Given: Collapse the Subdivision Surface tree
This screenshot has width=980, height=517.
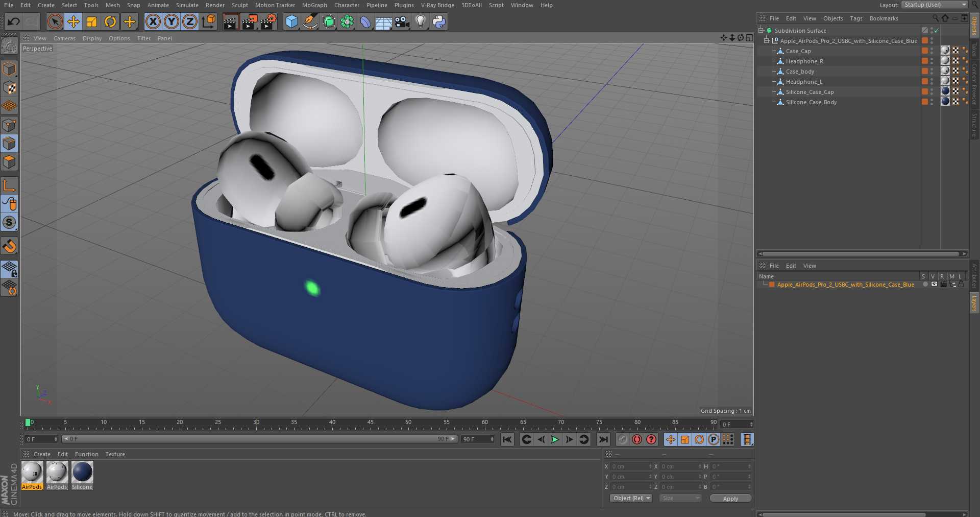Looking at the screenshot, I should coord(761,31).
